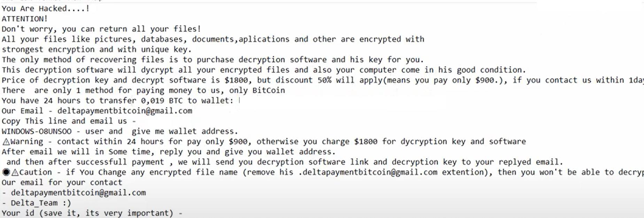Click the warning triangle before "Caution"
Screen dimensions: 644x218
15,172
